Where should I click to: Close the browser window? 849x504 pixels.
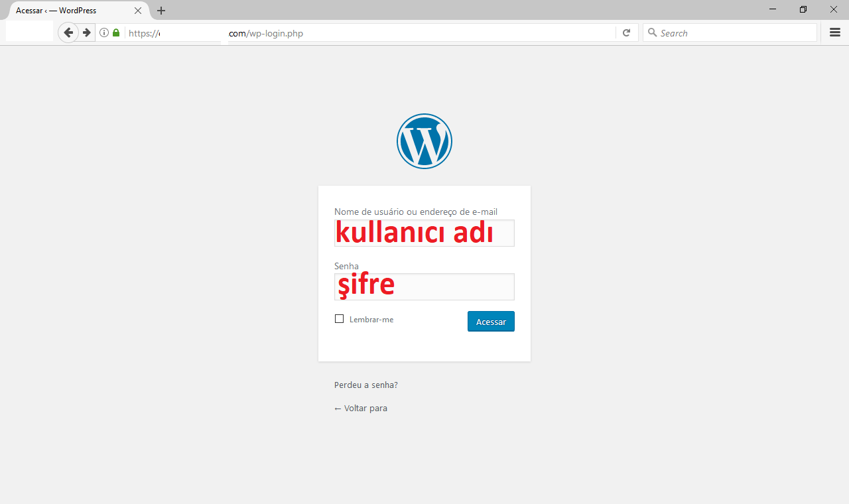(834, 9)
